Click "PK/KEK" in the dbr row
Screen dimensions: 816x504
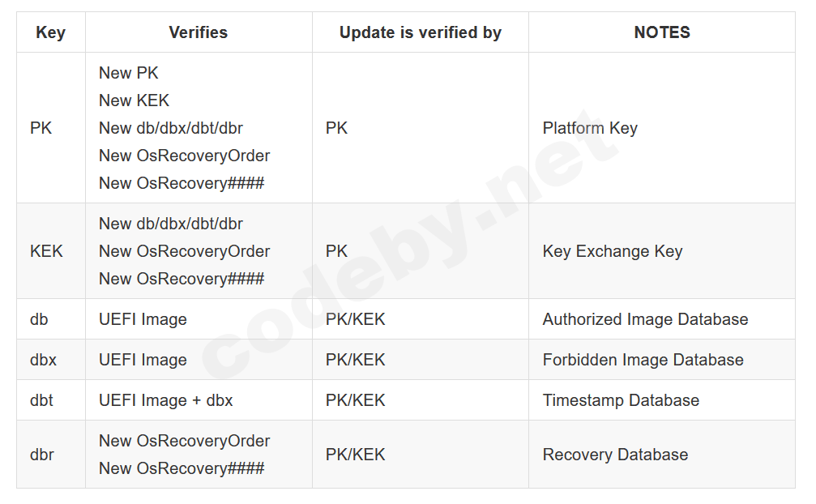(x=355, y=455)
